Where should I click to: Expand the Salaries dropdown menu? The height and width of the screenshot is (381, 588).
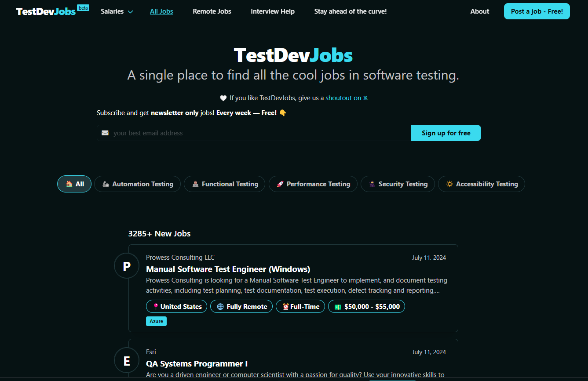pyautogui.click(x=117, y=11)
